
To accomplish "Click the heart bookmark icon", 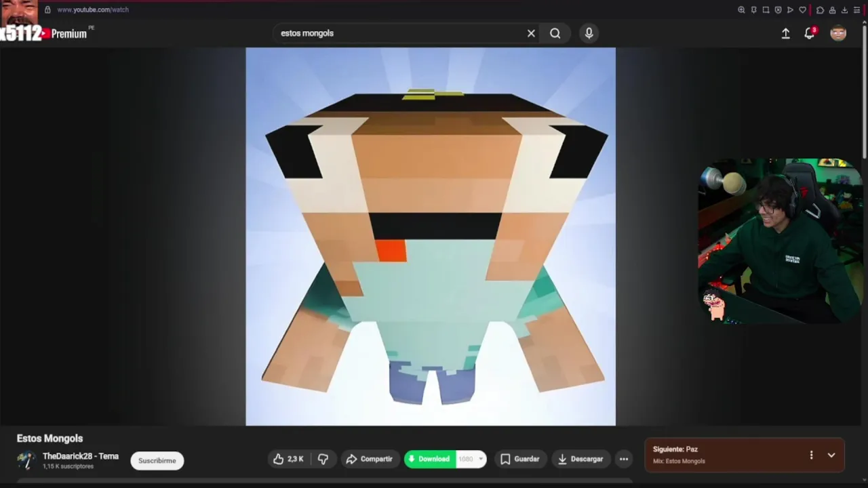I will 803,10.
